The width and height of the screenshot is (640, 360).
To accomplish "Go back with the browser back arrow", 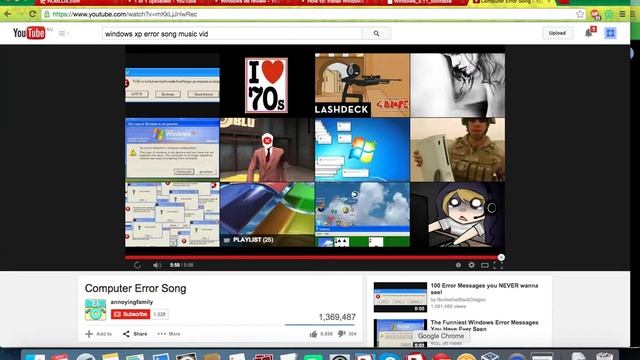I will (8, 14).
